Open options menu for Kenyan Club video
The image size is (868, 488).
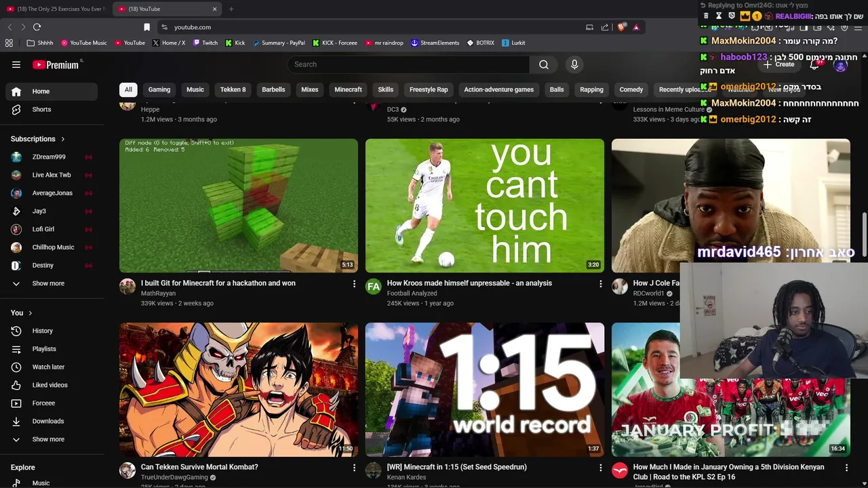pos(846,468)
